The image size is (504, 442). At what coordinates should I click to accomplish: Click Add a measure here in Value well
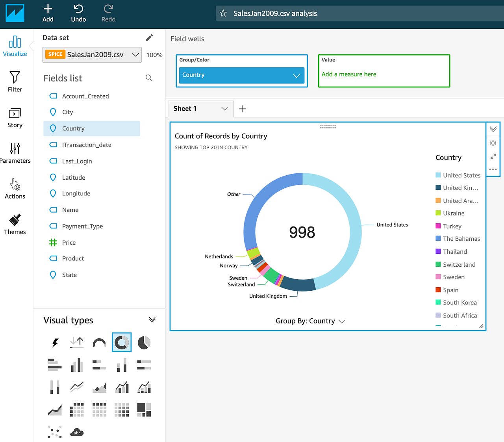pos(349,74)
